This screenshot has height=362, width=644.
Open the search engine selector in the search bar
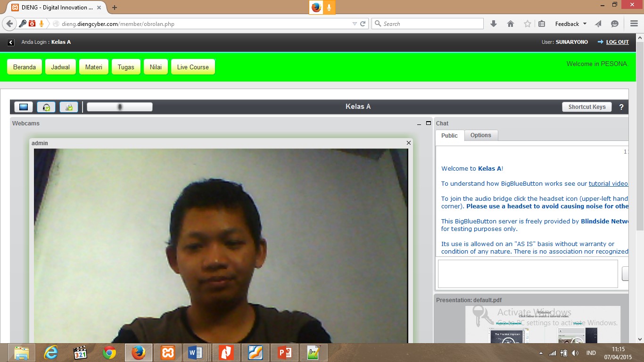[x=377, y=23]
